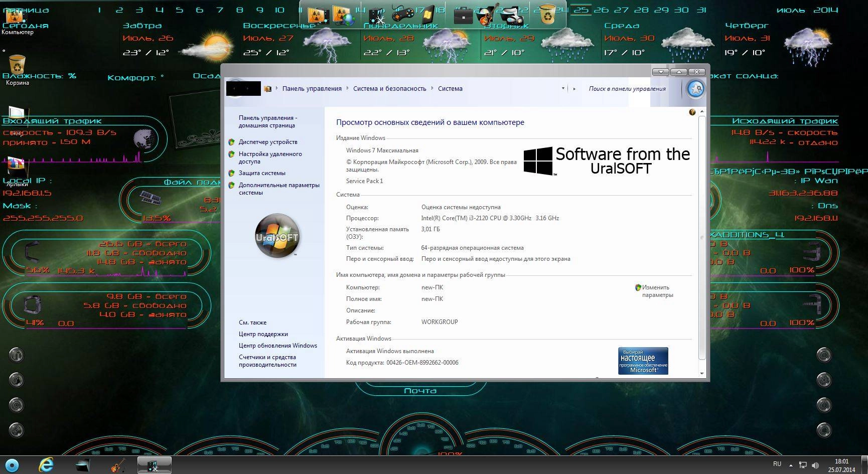Click the shield icon beside Защита системы

pos(231,173)
